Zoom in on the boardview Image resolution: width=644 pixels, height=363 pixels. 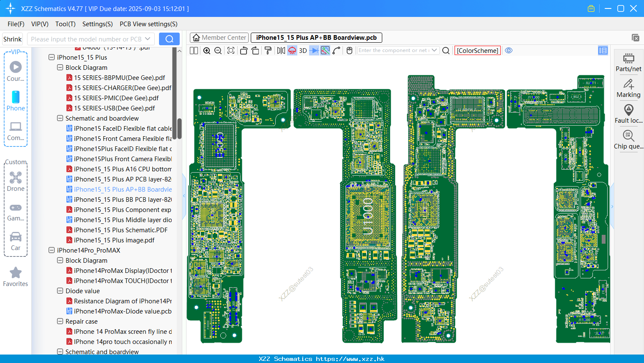point(207,50)
